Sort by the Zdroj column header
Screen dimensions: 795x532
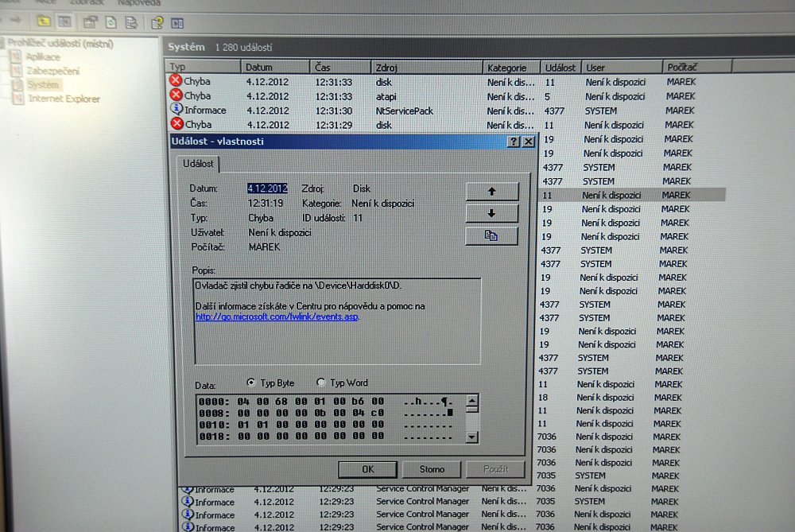(x=426, y=68)
